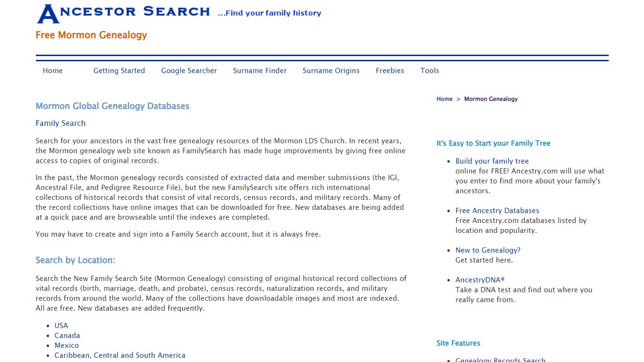Image resolution: width=644 pixels, height=362 pixels.
Task: Open Free Ancestry Databases link
Action: click(x=497, y=211)
